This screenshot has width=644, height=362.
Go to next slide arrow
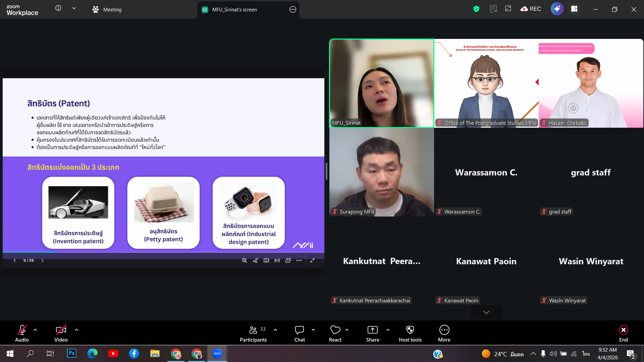42,260
